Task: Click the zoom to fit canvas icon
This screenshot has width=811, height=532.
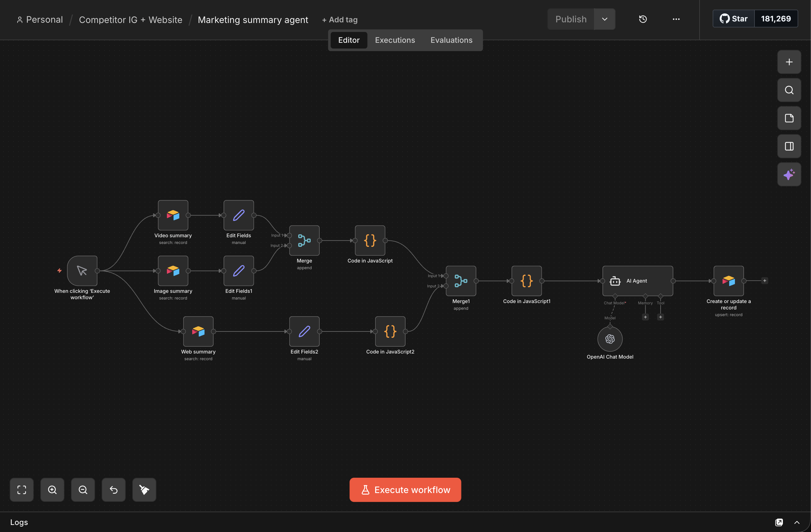Action: point(21,490)
